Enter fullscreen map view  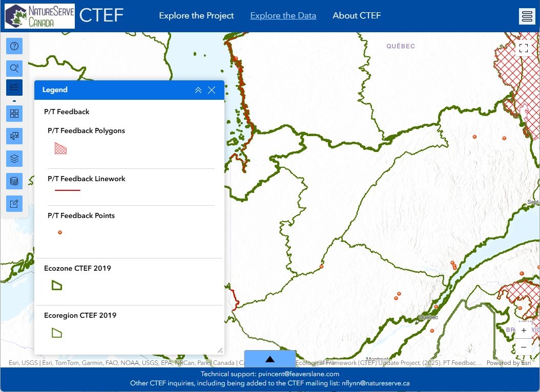click(x=523, y=48)
